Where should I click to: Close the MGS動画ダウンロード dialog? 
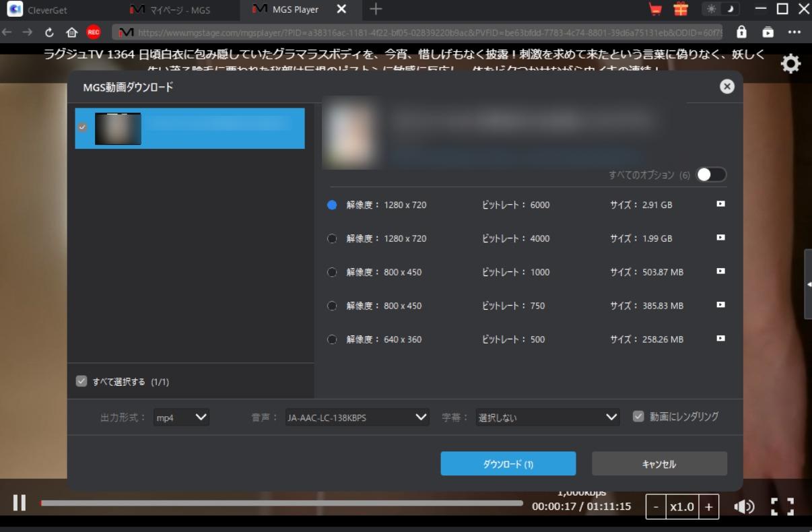point(726,86)
